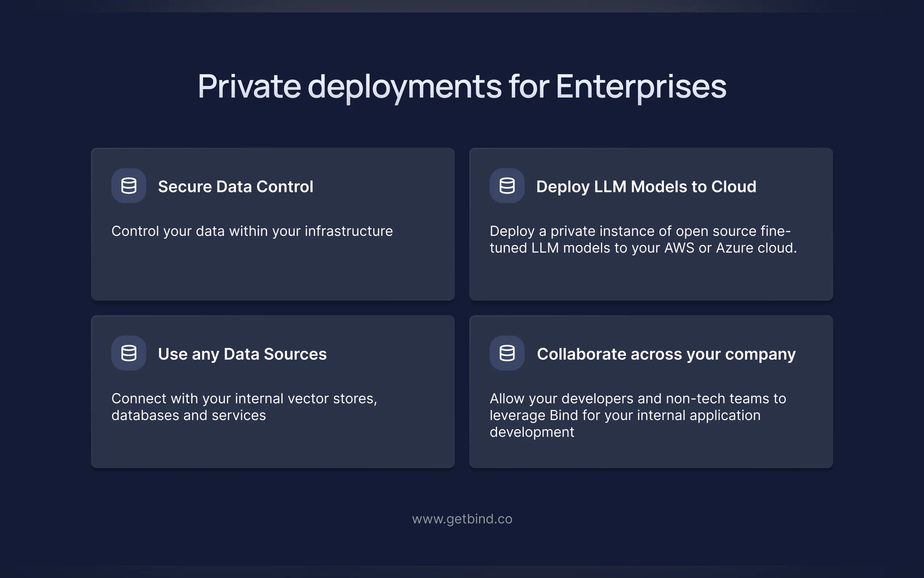The height and width of the screenshot is (578, 924).
Task: Click the database icon beside Collaborate across your company
Action: click(507, 353)
